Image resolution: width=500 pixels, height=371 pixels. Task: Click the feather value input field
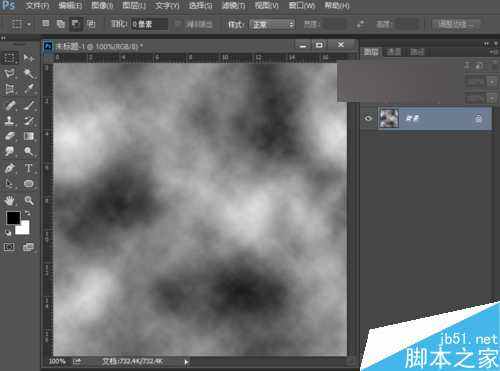149,24
